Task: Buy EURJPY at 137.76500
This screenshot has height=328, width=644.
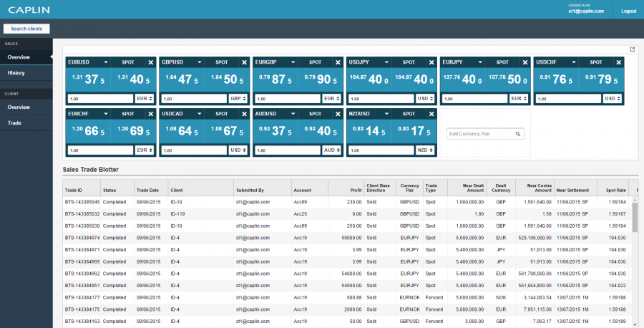Action: tap(508, 79)
